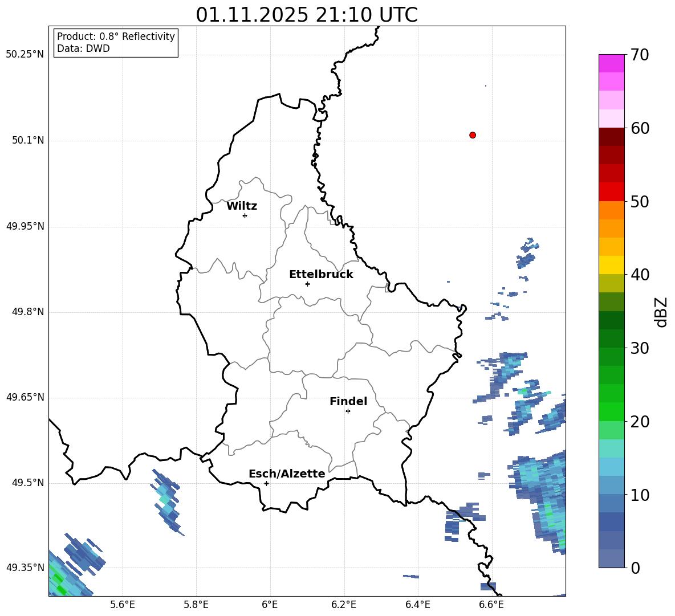Click the 50 colorbar tick label

[x=640, y=202]
